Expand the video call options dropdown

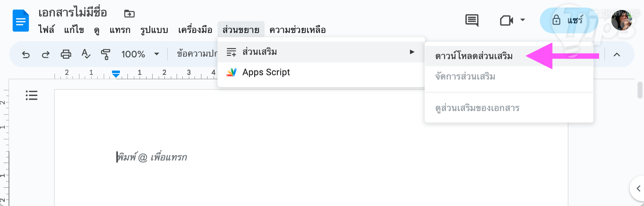[x=523, y=20]
